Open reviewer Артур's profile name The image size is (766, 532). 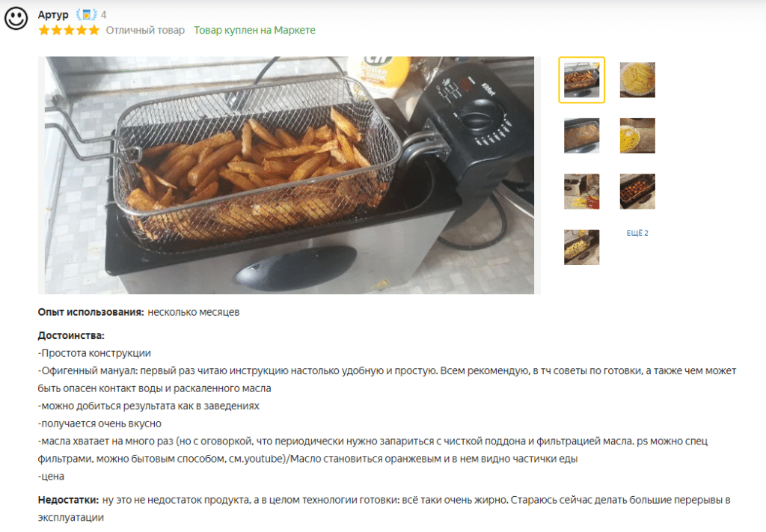point(53,15)
